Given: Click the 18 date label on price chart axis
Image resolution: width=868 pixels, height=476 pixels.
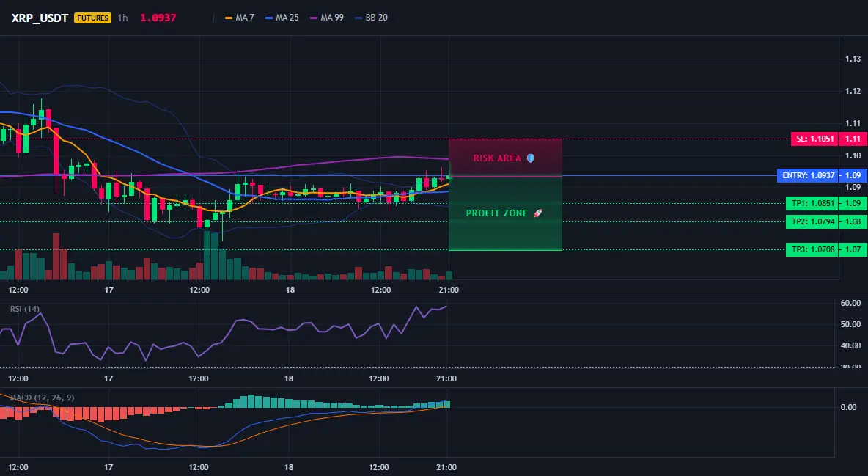Looking at the screenshot, I should click(x=290, y=290).
